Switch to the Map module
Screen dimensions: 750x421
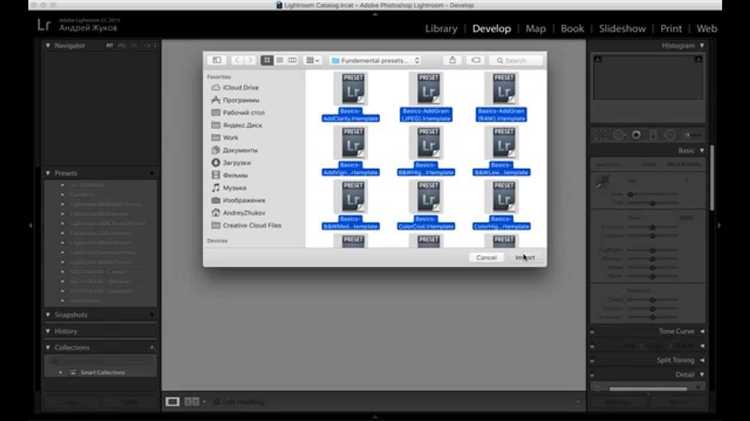pos(535,29)
